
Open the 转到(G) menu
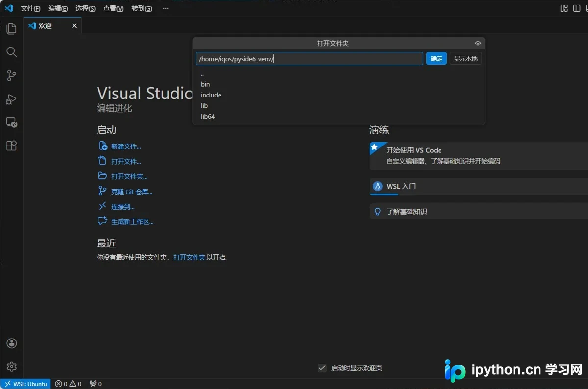click(x=142, y=8)
